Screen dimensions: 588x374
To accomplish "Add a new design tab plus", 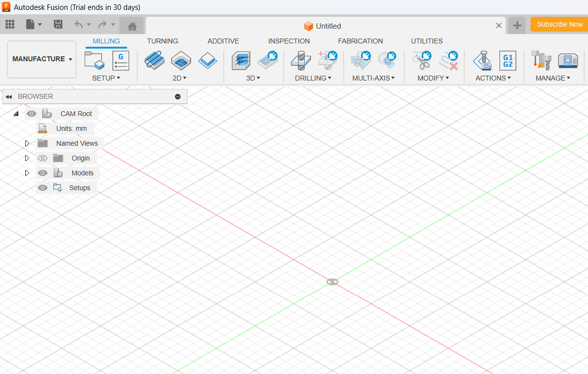I will (x=517, y=25).
